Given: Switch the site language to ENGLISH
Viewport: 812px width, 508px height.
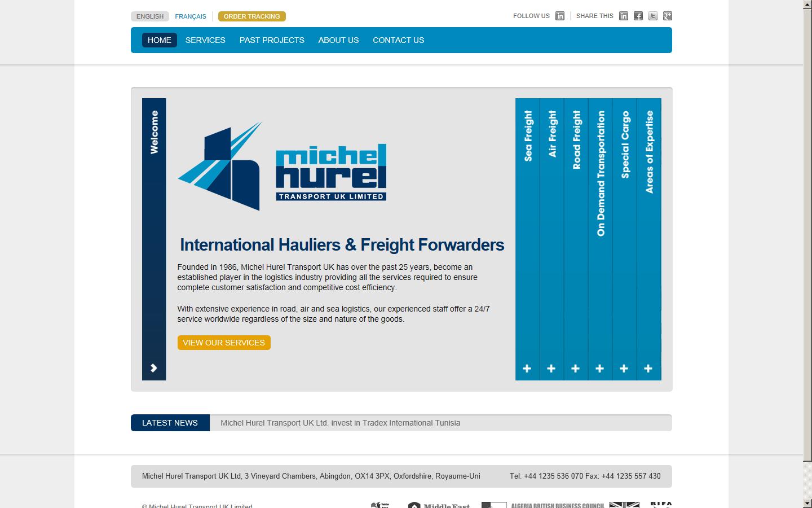Looking at the screenshot, I should pyautogui.click(x=149, y=16).
